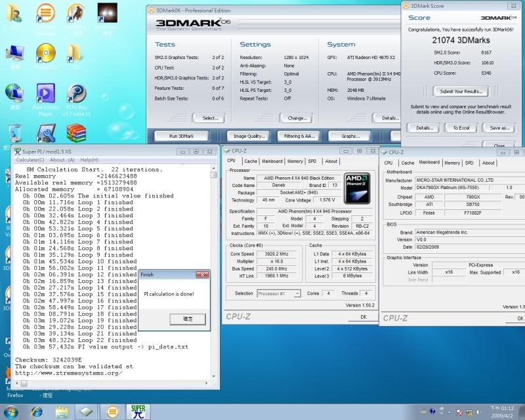Select the CPU tab in the motherboard CPU-Z window

pyautogui.click(x=388, y=163)
